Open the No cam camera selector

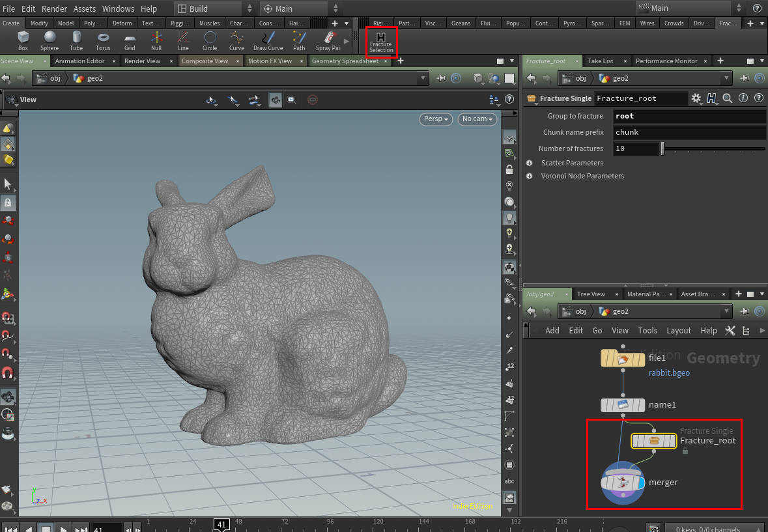coord(477,119)
